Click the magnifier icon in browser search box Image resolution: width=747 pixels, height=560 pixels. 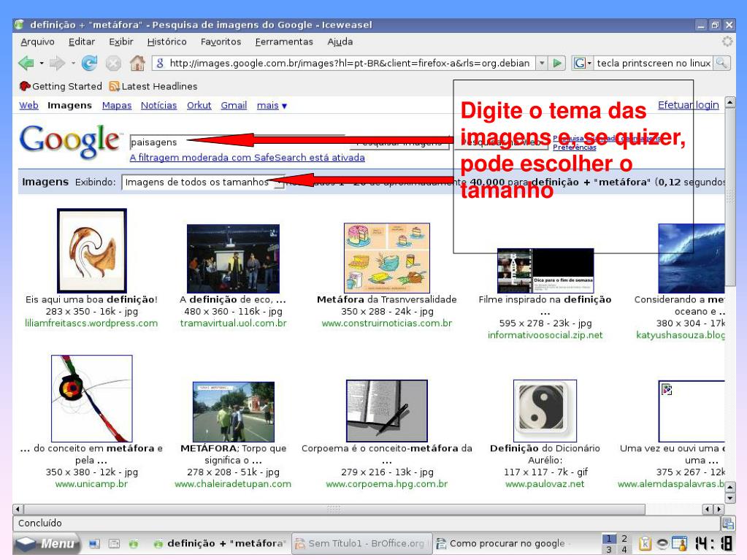(721, 63)
